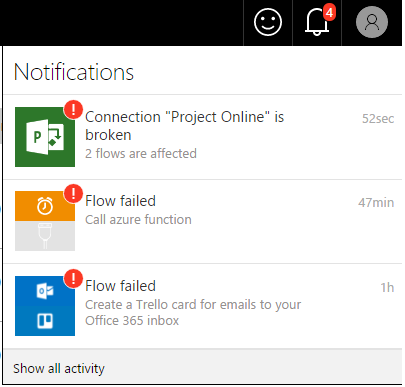Click the 1h timestamp
The image size is (405, 387).
pos(387,288)
